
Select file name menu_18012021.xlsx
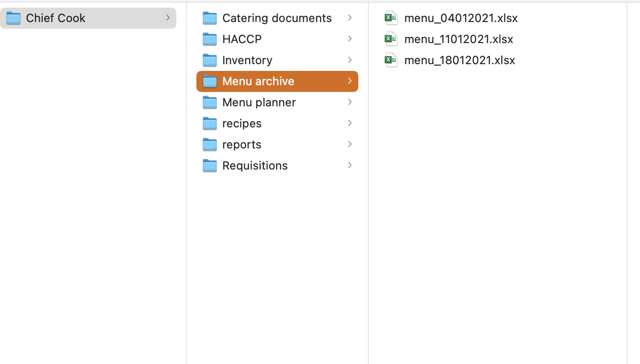click(460, 60)
